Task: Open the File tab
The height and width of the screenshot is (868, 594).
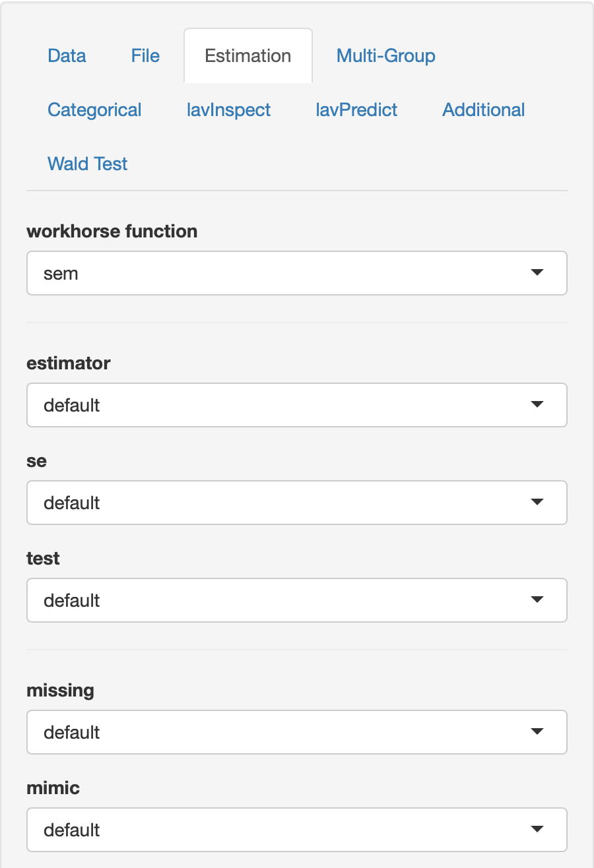Action: 145,56
